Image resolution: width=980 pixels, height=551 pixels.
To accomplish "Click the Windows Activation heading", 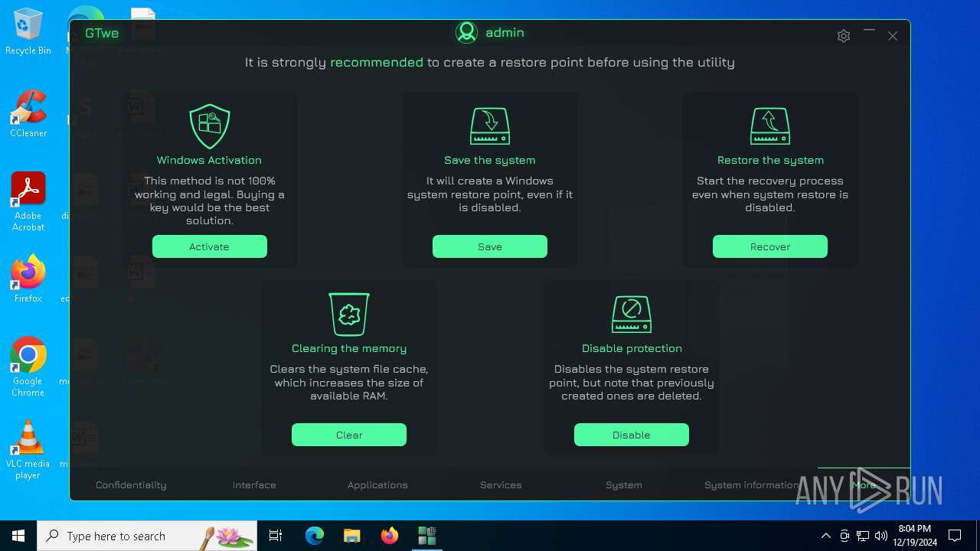I will click(x=209, y=160).
